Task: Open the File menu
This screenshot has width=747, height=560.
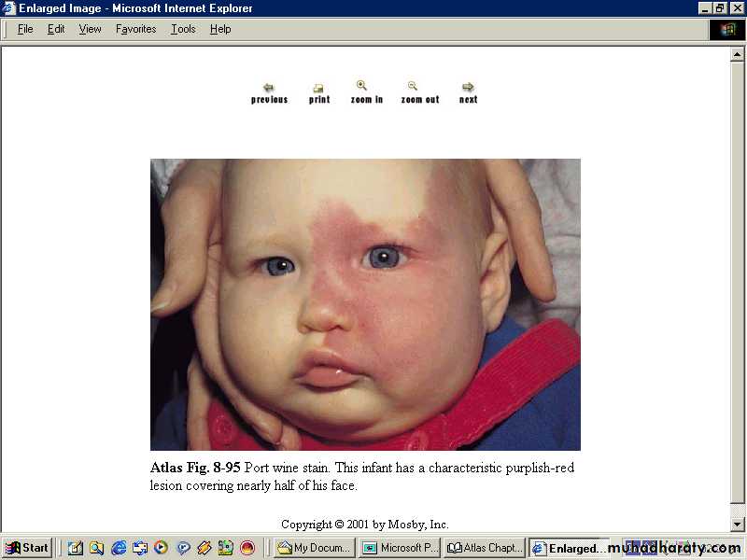Action: click(x=25, y=29)
